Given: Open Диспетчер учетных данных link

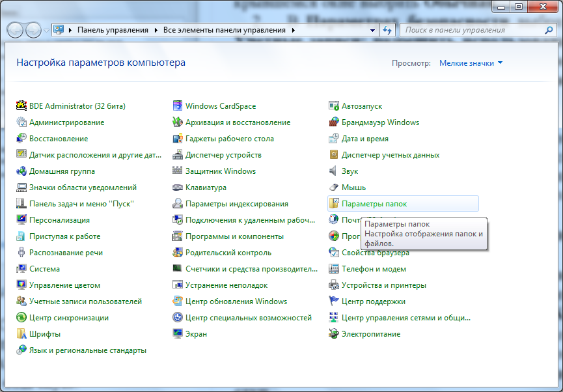Looking at the screenshot, I should 391,155.
